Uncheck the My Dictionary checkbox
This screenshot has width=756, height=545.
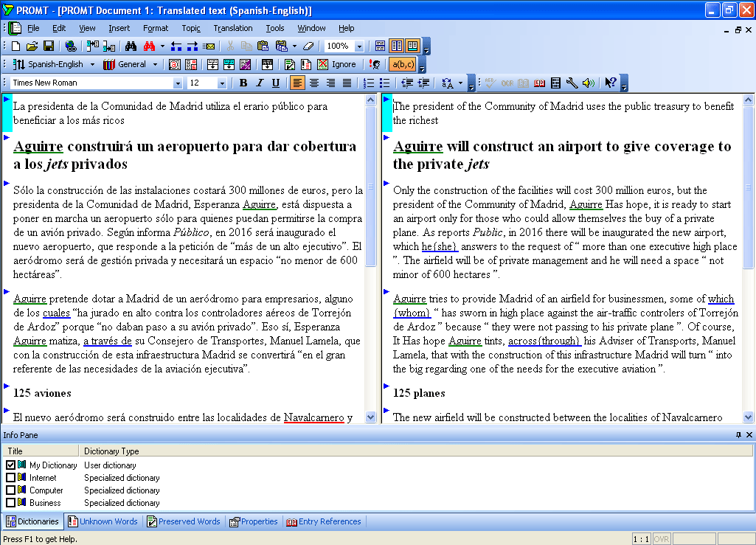coord(10,465)
